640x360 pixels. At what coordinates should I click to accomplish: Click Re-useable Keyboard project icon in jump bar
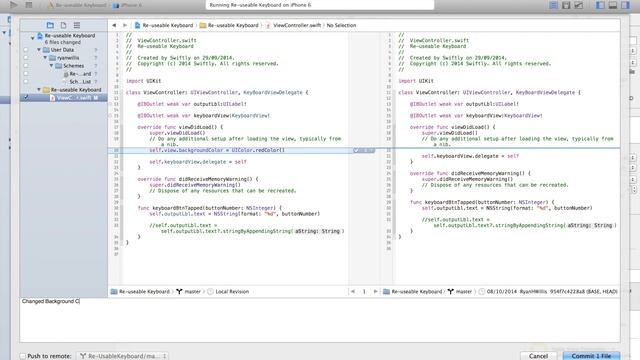coord(138,25)
